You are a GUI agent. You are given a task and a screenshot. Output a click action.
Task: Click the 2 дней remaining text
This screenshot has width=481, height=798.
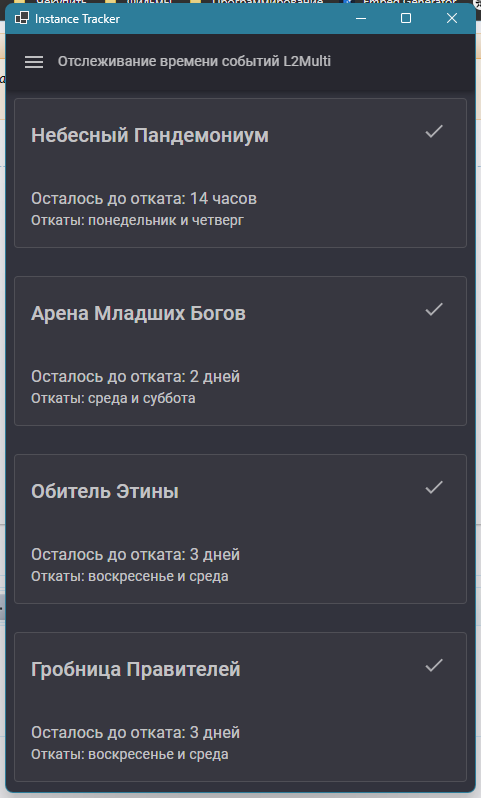pos(215,377)
